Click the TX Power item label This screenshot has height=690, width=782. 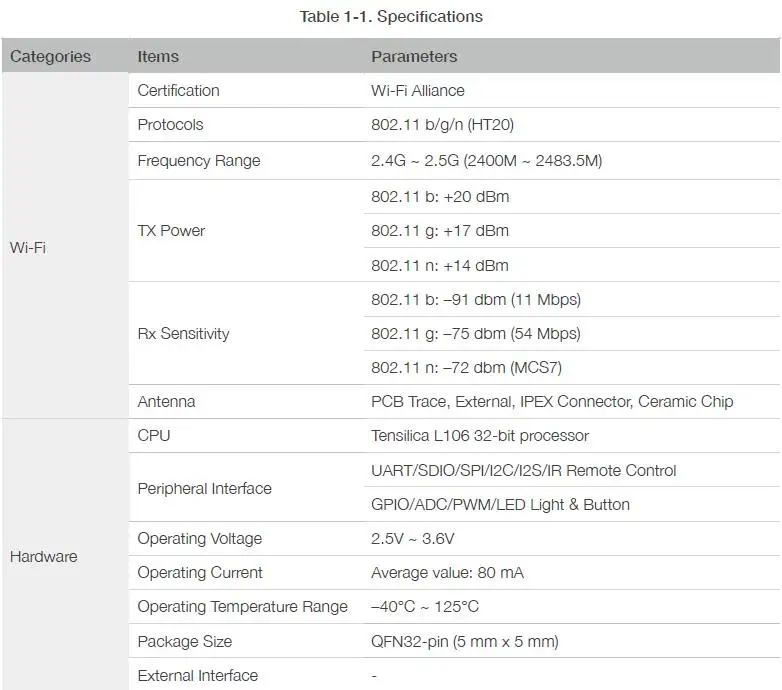(x=171, y=230)
